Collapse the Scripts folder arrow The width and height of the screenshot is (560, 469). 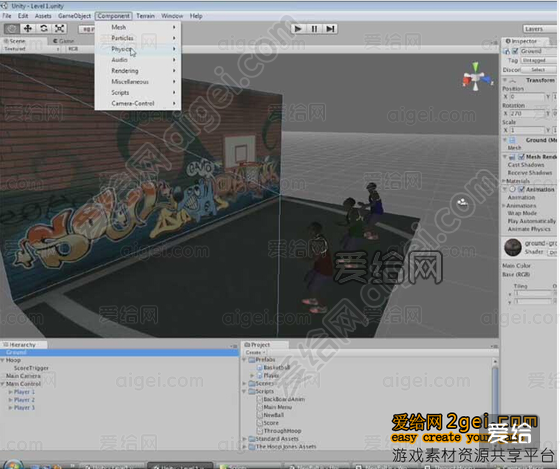pos(245,391)
